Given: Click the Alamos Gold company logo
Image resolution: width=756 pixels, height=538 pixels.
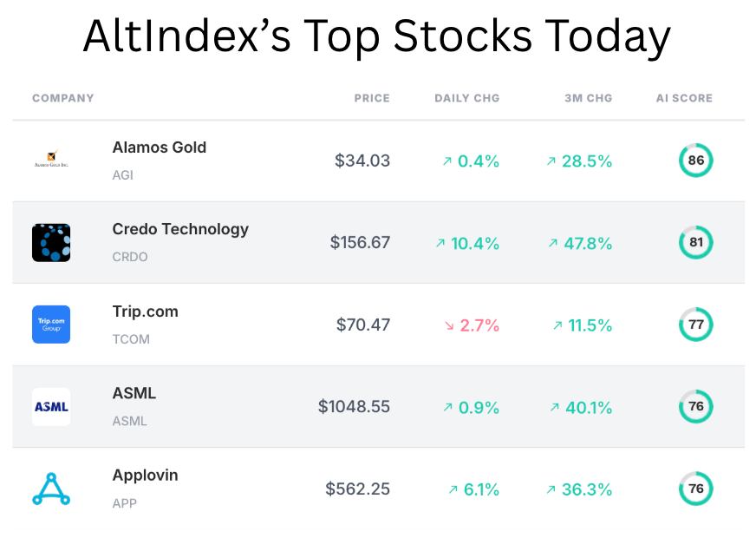Looking at the screenshot, I should pos(51,159).
